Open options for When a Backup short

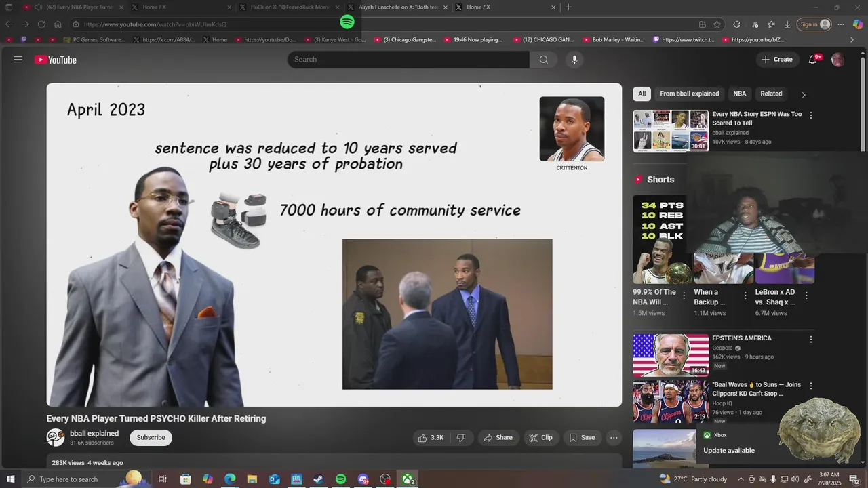(x=745, y=296)
